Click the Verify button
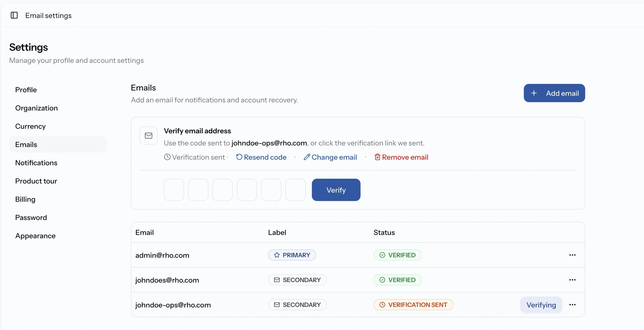The image size is (644, 330). (336, 190)
